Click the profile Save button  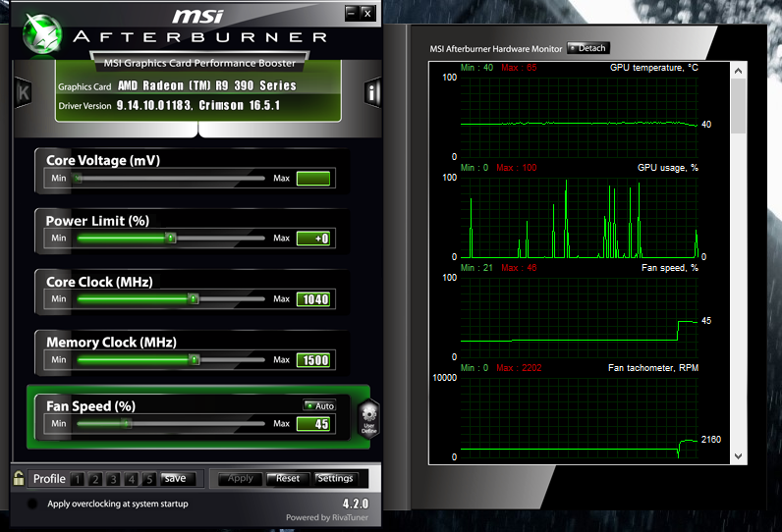coord(176,479)
